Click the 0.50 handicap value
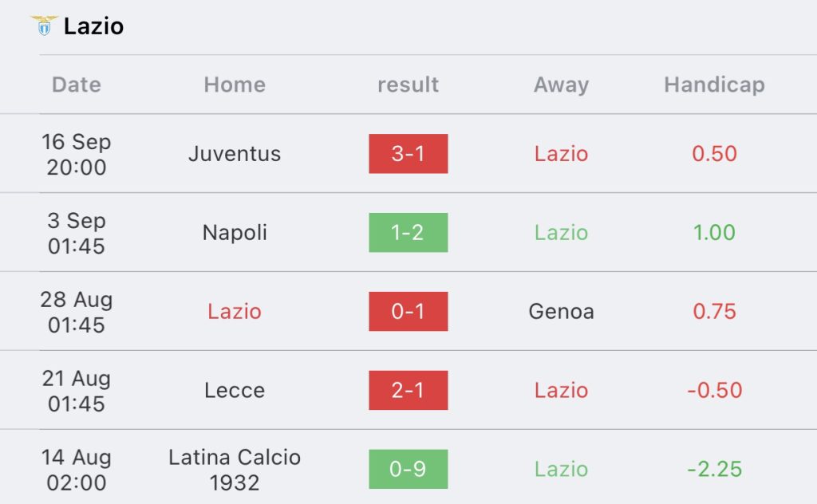 pos(714,154)
